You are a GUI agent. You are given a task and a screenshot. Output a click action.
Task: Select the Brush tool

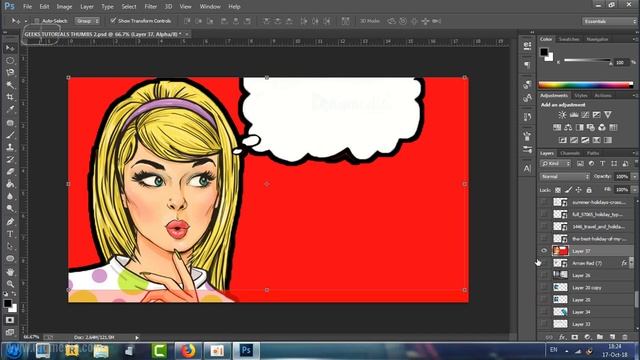point(10,135)
